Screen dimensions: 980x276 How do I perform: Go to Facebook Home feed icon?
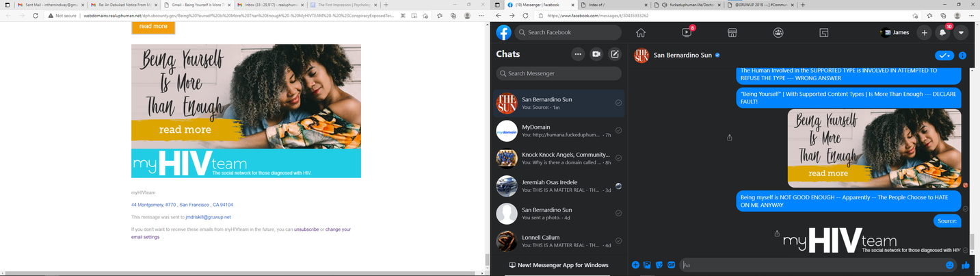pos(641,32)
